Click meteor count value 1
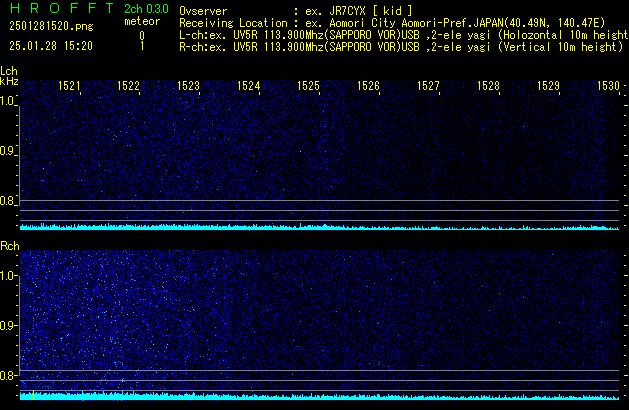629x410 pixels. pos(142,46)
